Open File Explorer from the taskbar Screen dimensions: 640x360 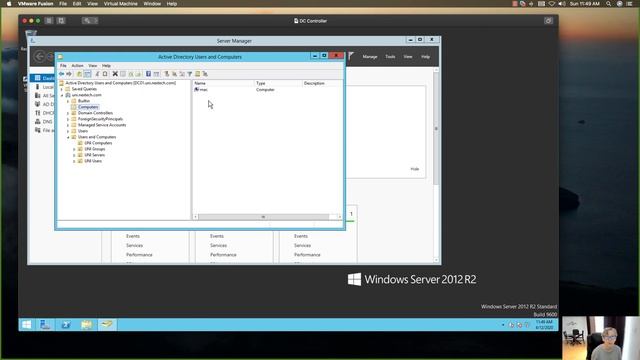(x=86, y=324)
